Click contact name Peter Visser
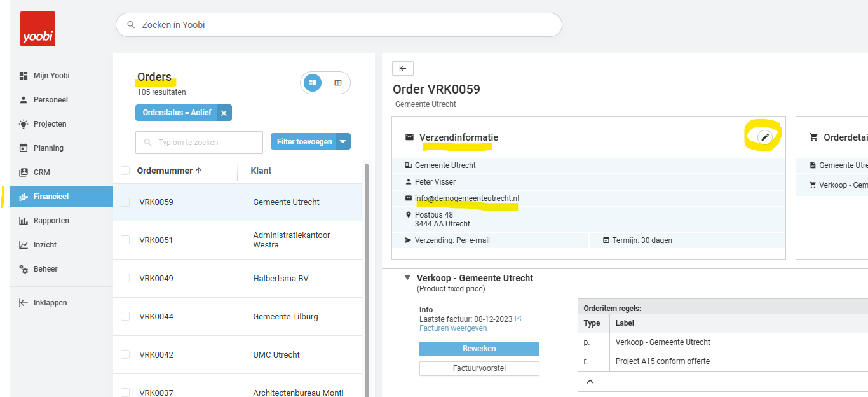 tap(435, 182)
